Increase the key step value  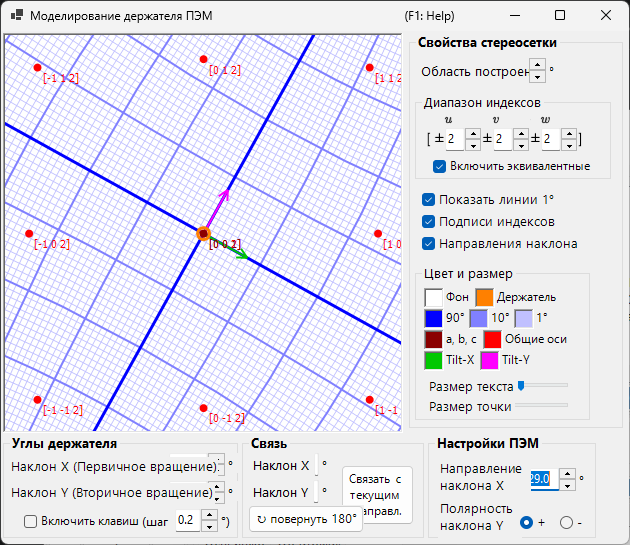click(x=209, y=515)
